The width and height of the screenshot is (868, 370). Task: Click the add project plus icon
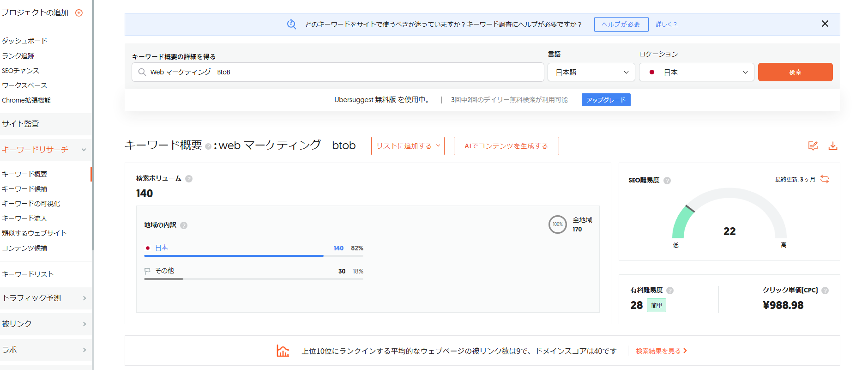click(79, 13)
